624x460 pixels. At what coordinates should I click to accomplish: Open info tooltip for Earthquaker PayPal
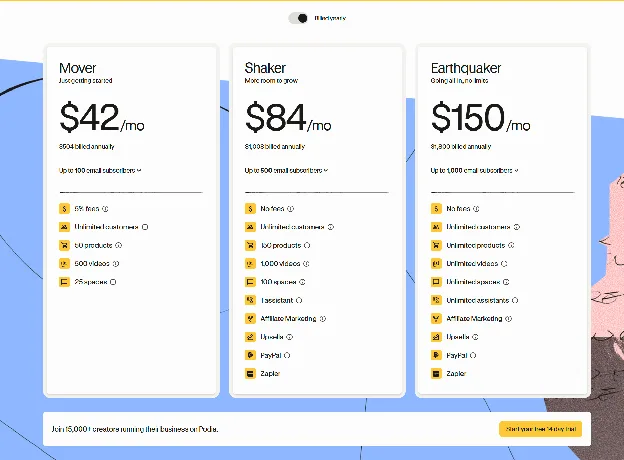473,355
